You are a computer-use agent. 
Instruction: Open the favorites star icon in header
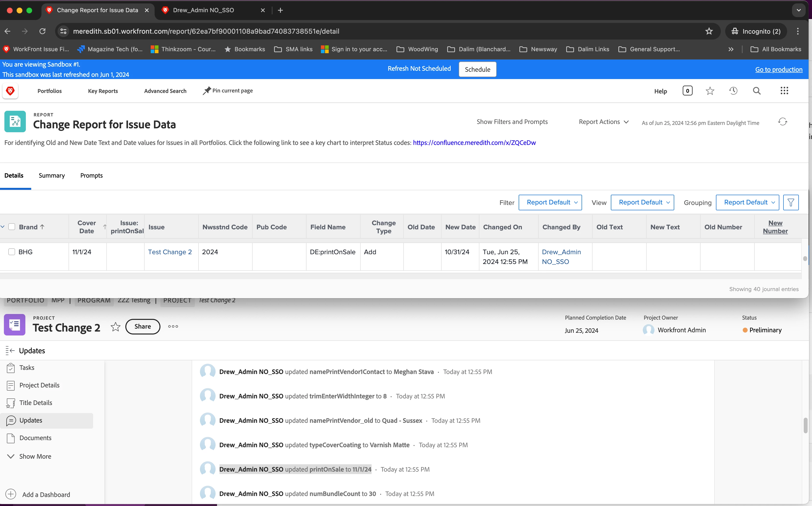710,91
